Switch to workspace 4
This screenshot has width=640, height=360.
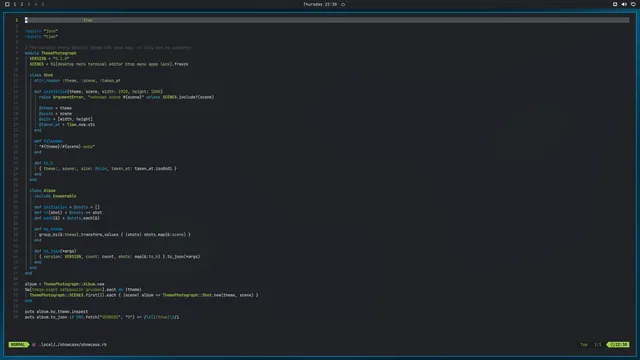(x=36, y=4)
